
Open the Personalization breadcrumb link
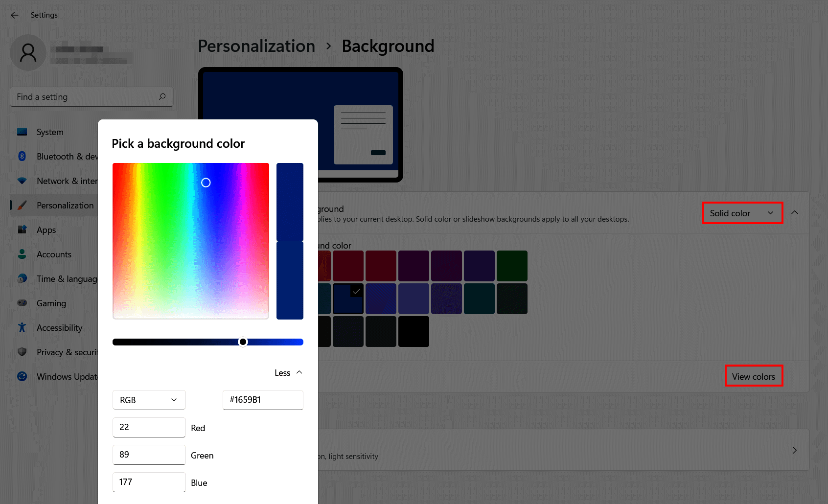[x=256, y=46]
